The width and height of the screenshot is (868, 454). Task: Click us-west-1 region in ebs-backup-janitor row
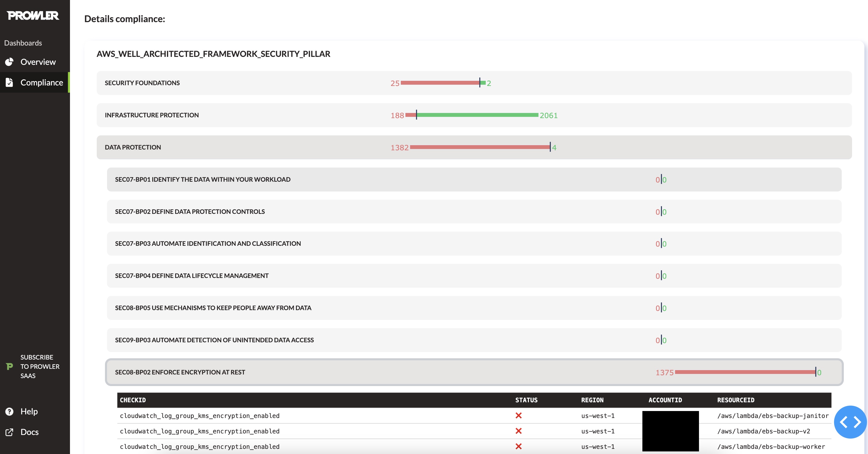point(598,416)
